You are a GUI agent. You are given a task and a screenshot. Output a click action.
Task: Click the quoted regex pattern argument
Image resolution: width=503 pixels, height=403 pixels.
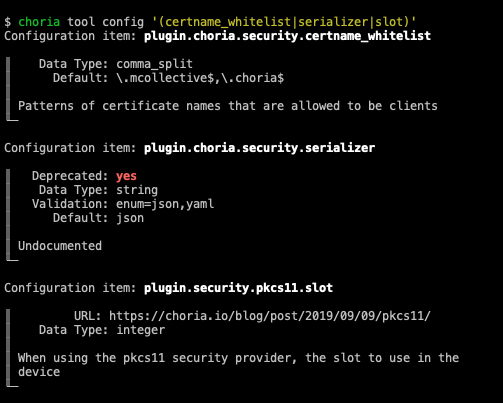pyautogui.click(x=284, y=22)
